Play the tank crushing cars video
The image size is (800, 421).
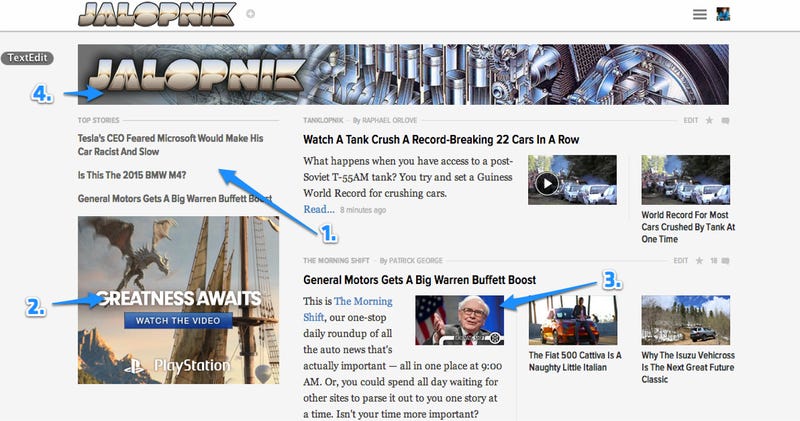tap(546, 183)
